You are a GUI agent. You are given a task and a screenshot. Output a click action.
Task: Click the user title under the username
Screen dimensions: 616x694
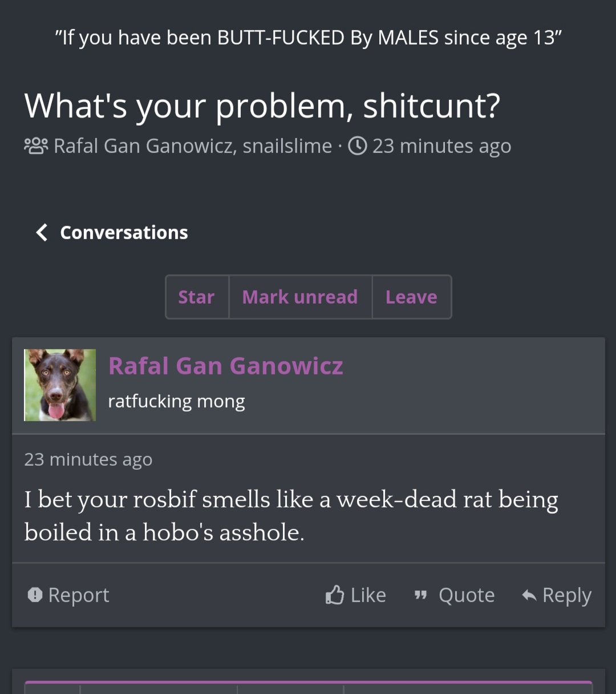(x=176, y=401)
